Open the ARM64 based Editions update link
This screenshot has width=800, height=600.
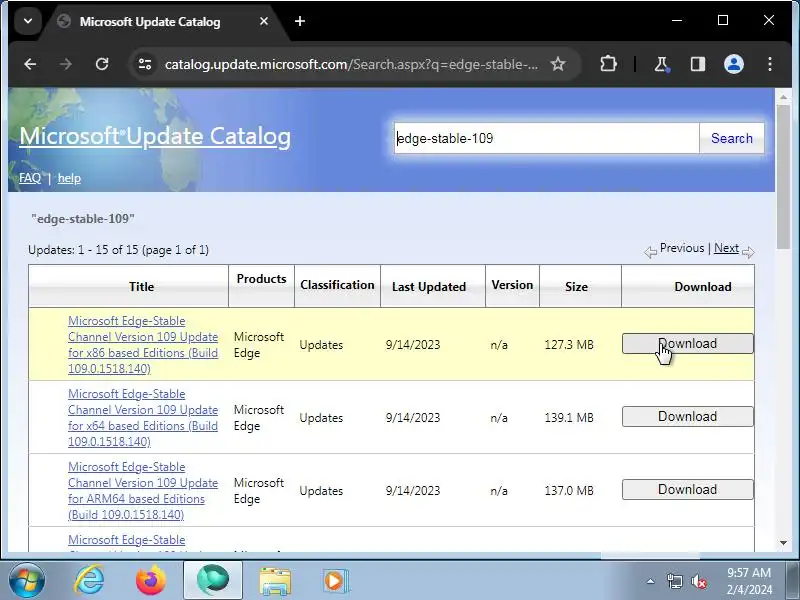143,491
